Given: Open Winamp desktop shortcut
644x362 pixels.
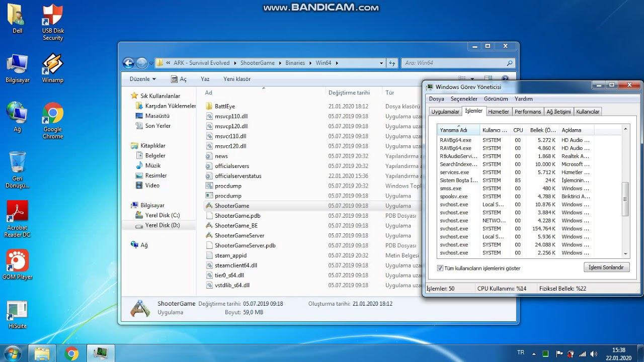Looking at the screenshot, I should click(52, 64).
